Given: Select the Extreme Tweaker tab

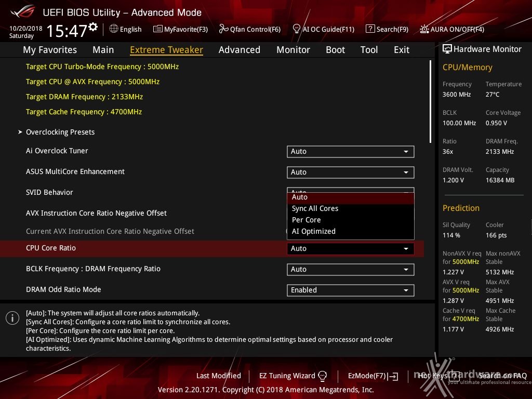Looking at the screenshot, I should tap(167, 50).
